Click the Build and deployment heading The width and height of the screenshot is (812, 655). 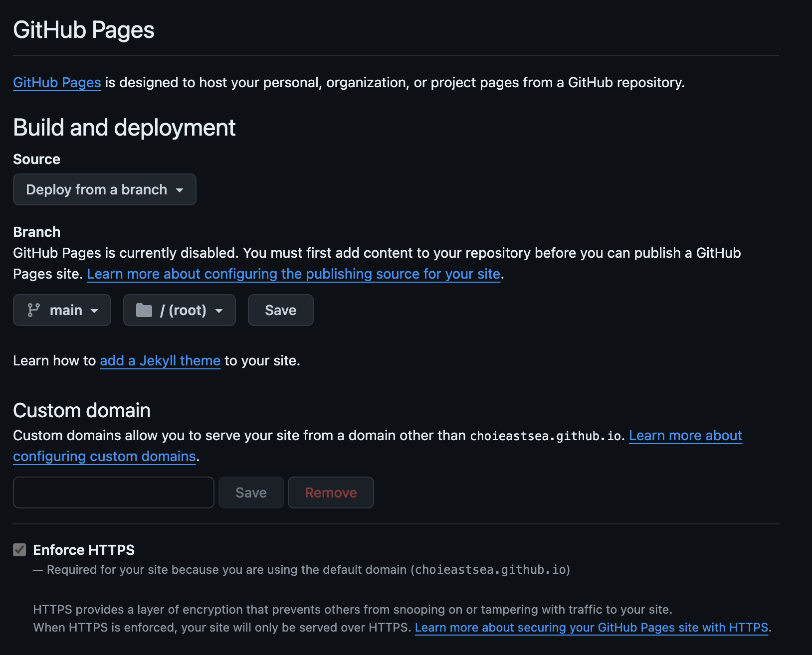pos(124,128)
